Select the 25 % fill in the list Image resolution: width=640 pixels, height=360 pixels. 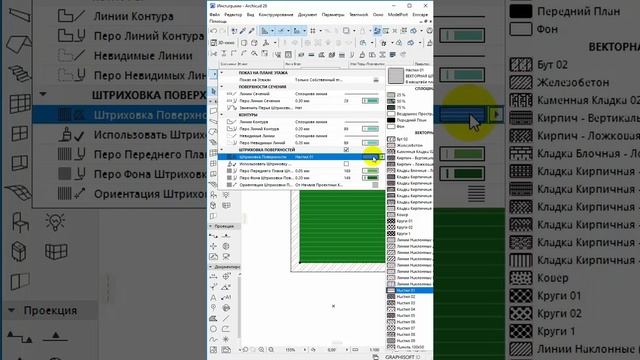pyautogui.click(x=409, y=95)
